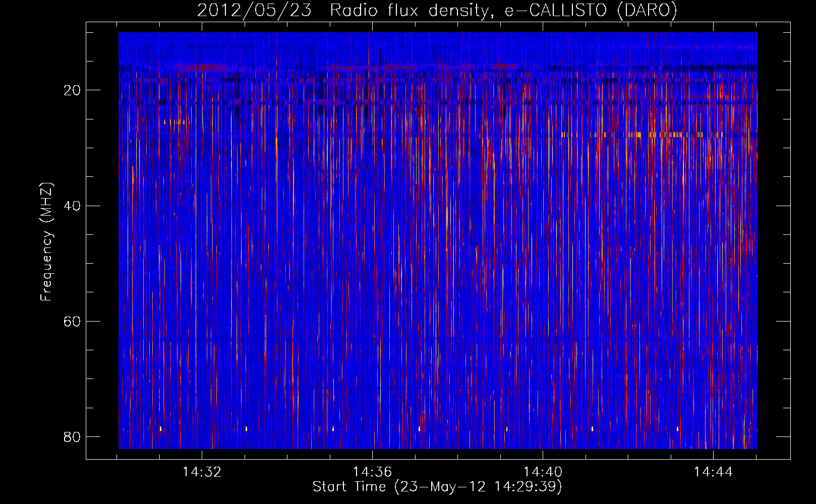Select the 14:40 time tick label
Image resolution: width=816 pixels, height=504 pixels.
pyautogui.click(x=543, y=472)
